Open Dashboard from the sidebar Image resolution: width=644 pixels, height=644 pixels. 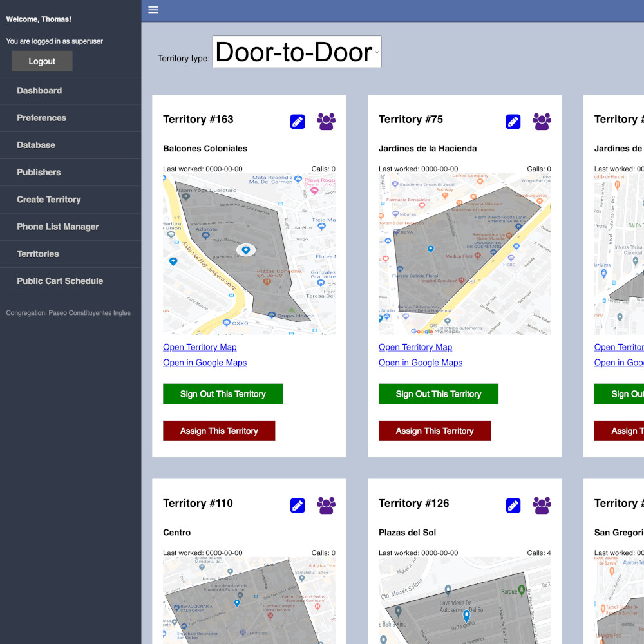click(39, 91)
